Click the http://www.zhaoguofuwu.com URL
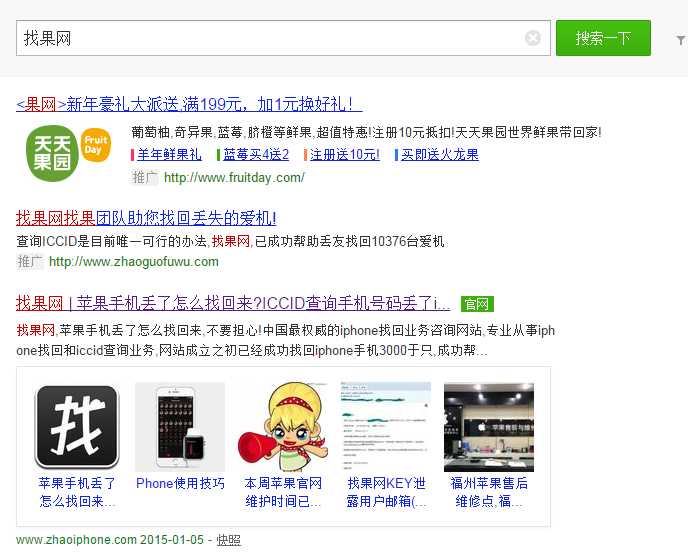Screen dimensions: 688x553 [x=134, y=262]
